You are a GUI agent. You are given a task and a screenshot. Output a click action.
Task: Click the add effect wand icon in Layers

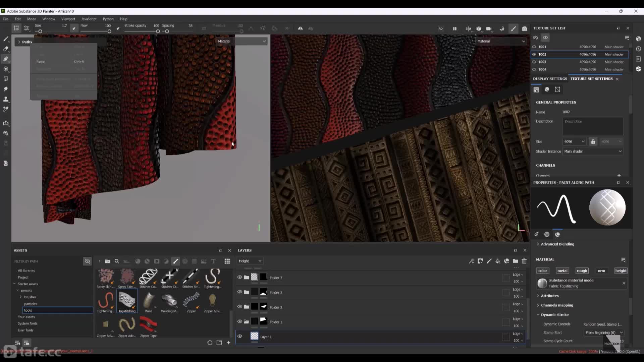click(471, 261)
